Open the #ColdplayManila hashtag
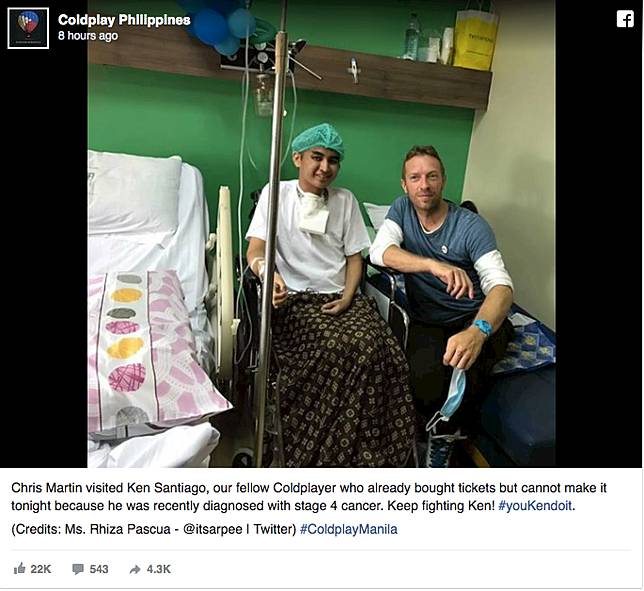Viewport: 644px width, 591px height. coord(349,529)
